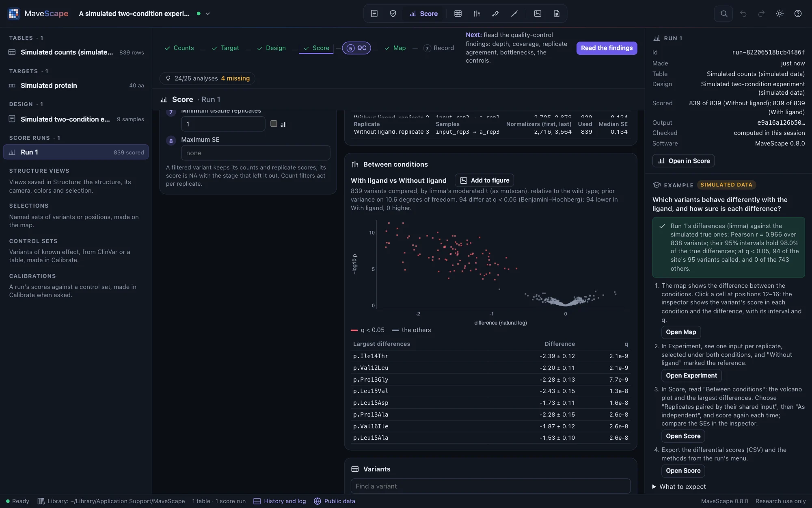Select the 'Simulated protein' target row

(x=76, y=85)
